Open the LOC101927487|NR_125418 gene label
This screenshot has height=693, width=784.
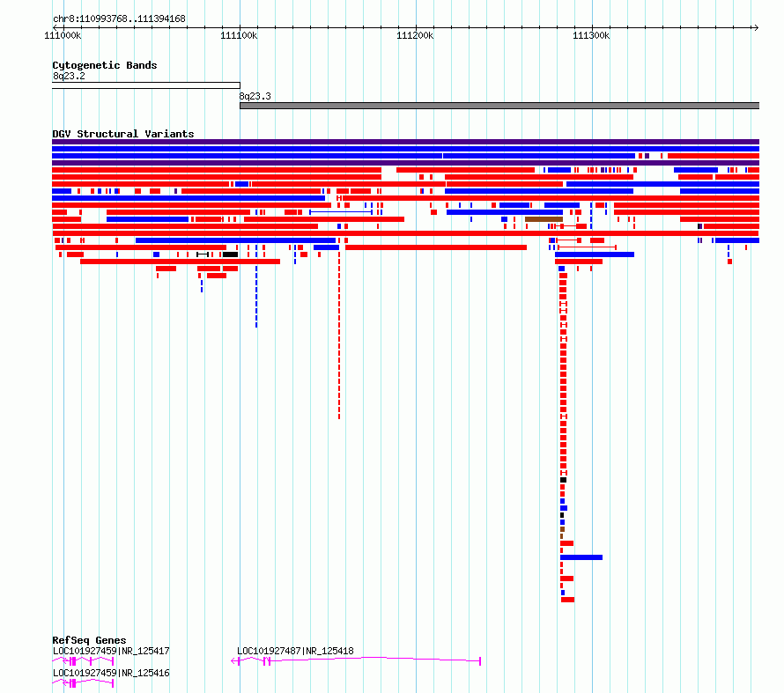pos(295,651)
